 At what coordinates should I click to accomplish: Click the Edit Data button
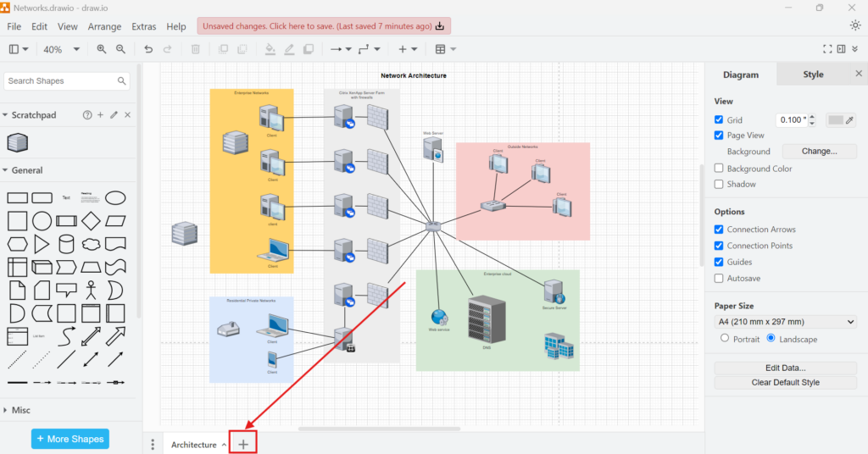coord(786,368)
